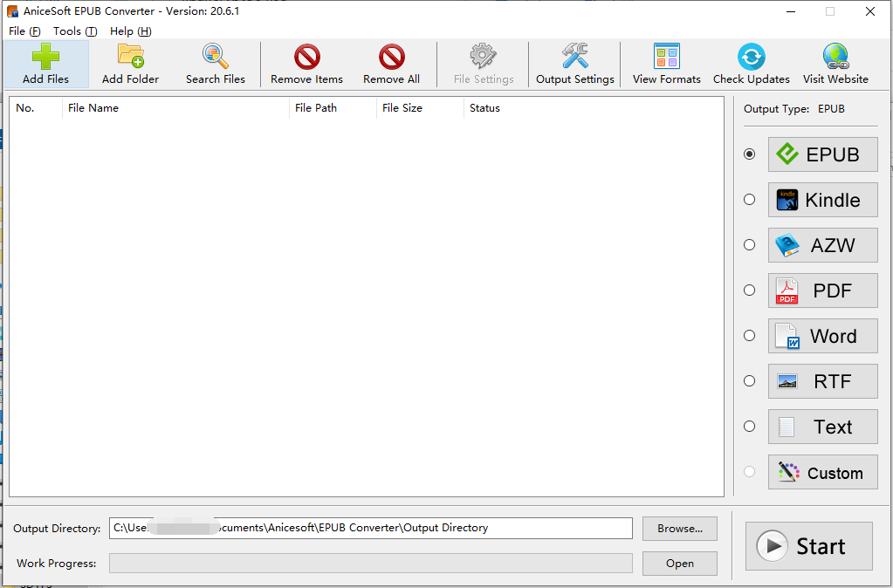Open the Custom output format button
The width and height of the screenshot is (893, 588).
point(822,472)
